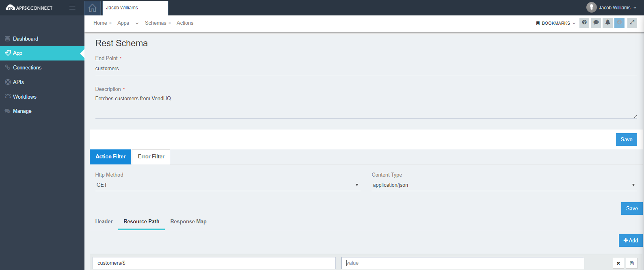Click the APIs globe icon in sidebar
The height and width of the screenshot is (270, 644).
click(x=8, y=82)
